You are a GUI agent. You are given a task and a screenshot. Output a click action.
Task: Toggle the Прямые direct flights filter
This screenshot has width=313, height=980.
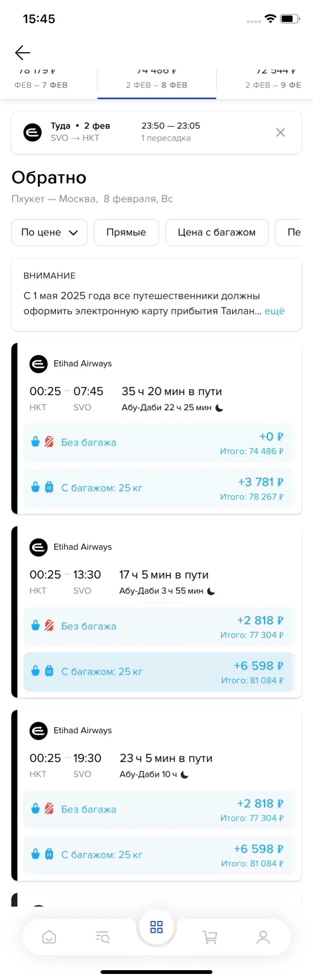pos(126,232)
